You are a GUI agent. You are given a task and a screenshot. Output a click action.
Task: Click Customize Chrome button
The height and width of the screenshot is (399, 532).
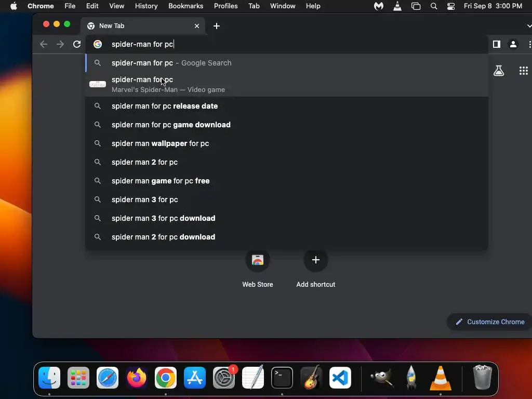490,322
